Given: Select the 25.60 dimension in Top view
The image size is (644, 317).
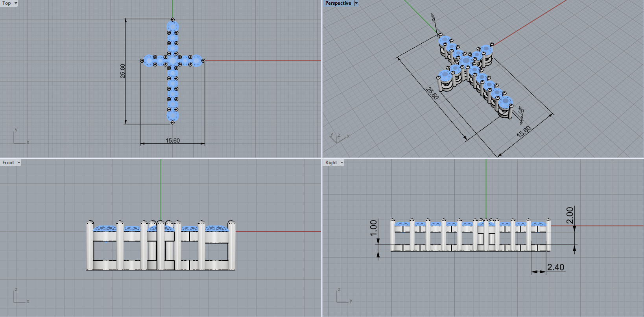Looking at the screenshot, I should click(x=123, y=71).
